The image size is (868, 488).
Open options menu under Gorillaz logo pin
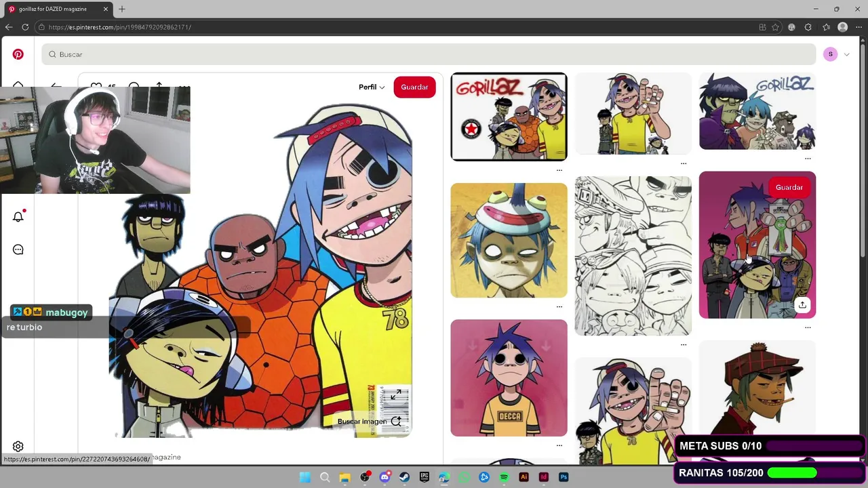pyautogui.click(x=559, y=170)
